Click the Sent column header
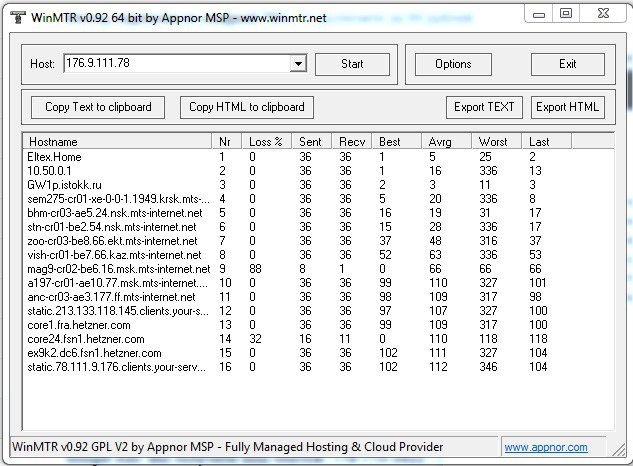 click(x=312, y=142)
